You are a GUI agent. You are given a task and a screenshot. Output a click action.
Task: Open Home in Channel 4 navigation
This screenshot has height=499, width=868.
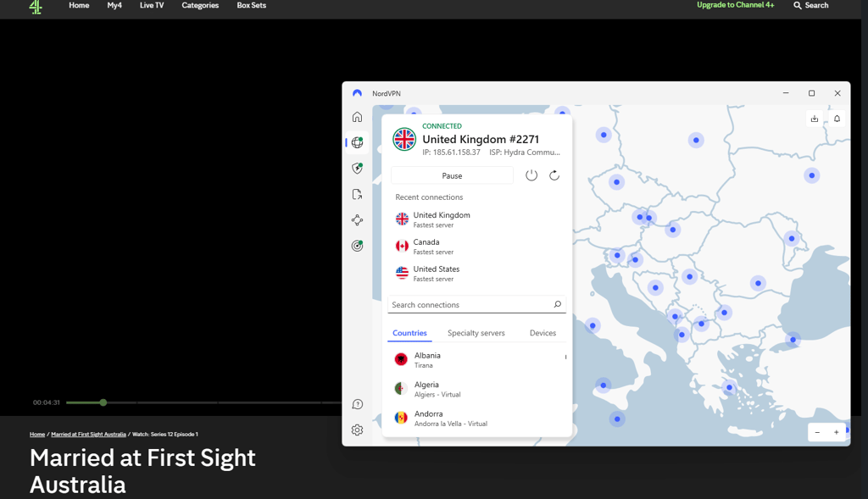tap(79, 6)
